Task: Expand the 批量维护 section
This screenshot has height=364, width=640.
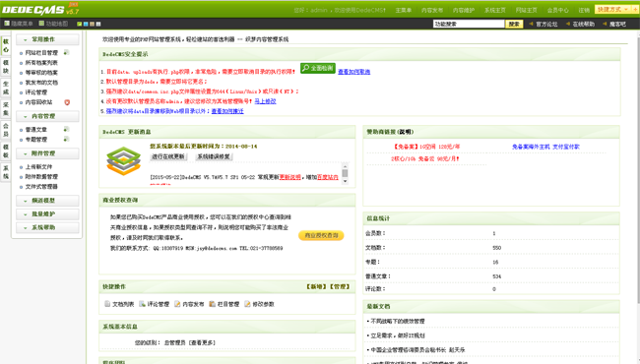Action: pyautogui.click(x=47, y=214)
